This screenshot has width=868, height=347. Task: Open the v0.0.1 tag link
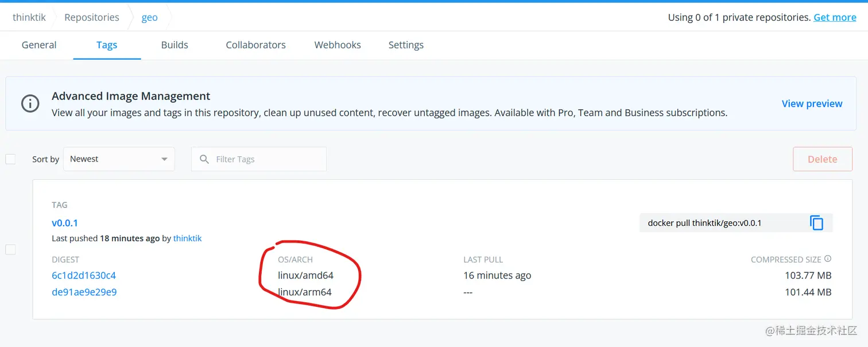(65, 223)
